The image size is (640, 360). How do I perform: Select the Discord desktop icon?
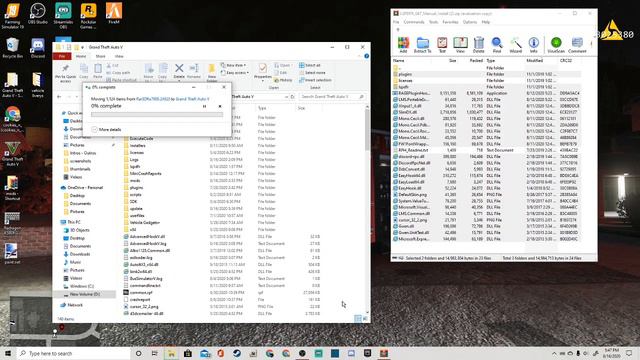(x=38, y=49)
